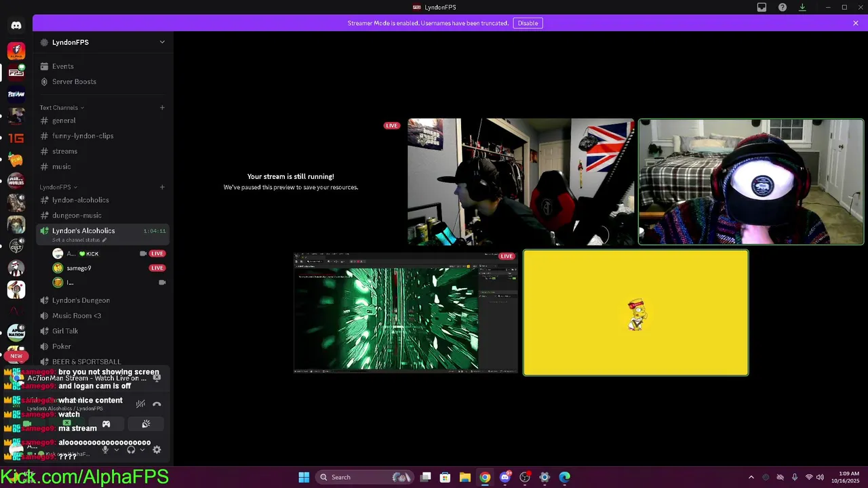Open the #dungeon-music channel
This screenshot has width=868, height=488.
click(102, 216)
